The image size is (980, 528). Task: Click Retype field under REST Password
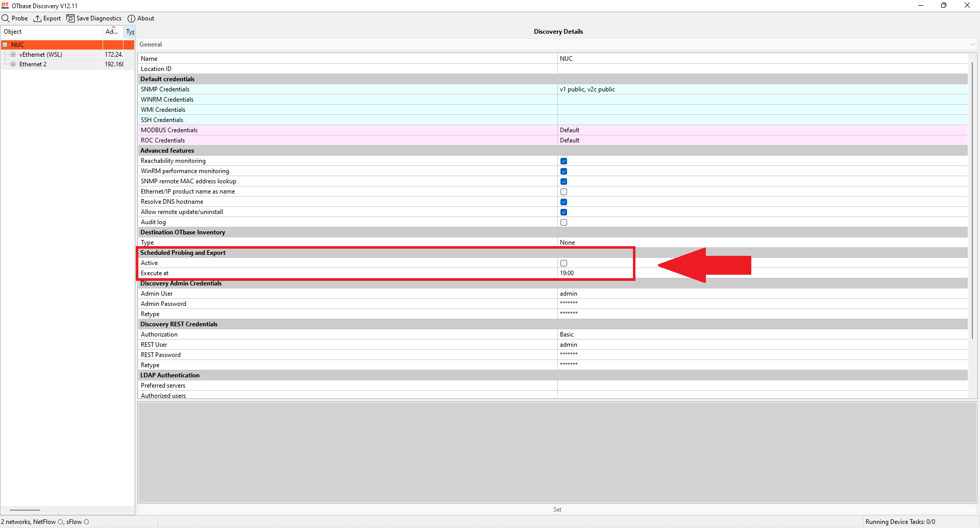(x=763, y=365)
